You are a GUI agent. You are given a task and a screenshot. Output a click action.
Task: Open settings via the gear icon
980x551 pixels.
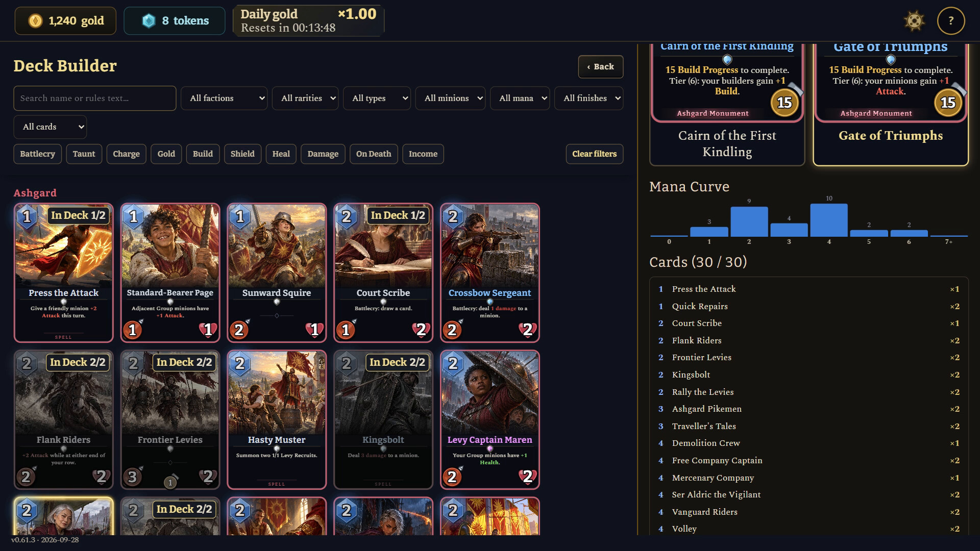click(x=914, y=21)
